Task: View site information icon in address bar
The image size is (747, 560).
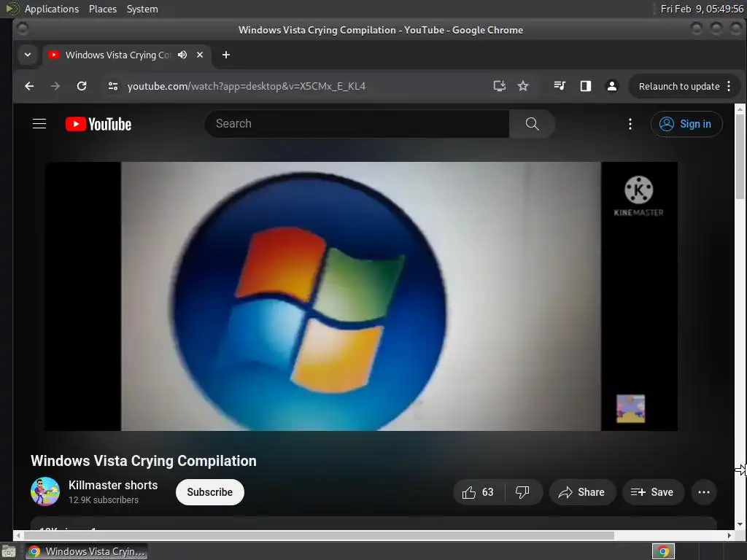Action: tap(113, 86)
